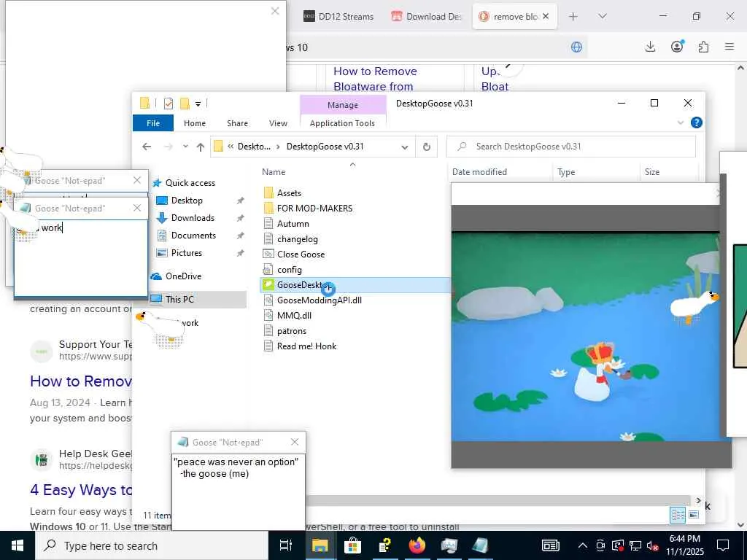
Task: Click the Firefox downloads arrow icon
Action: [650, 47]
